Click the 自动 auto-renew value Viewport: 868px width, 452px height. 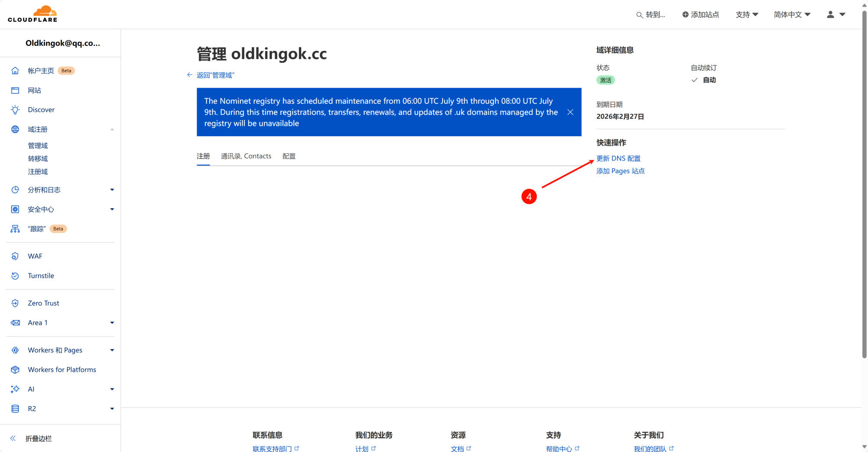710,80
